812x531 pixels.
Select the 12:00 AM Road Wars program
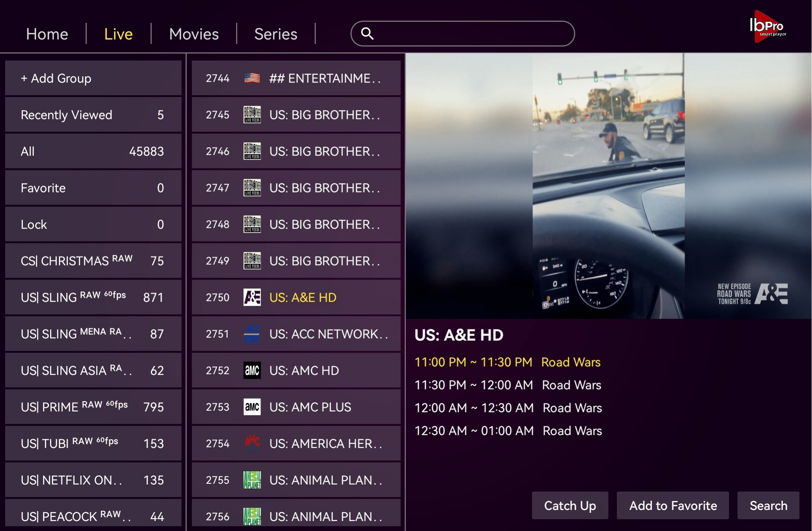[508, 408]
